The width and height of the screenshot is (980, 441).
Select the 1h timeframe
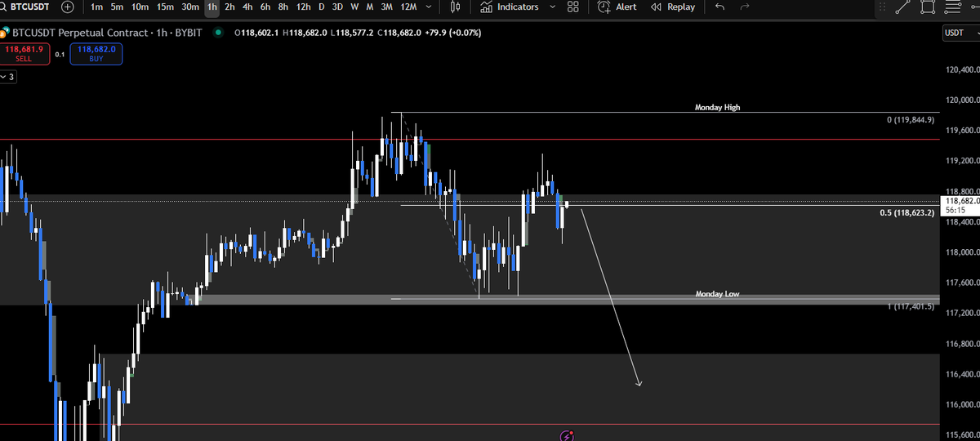[x=212, y=7]
